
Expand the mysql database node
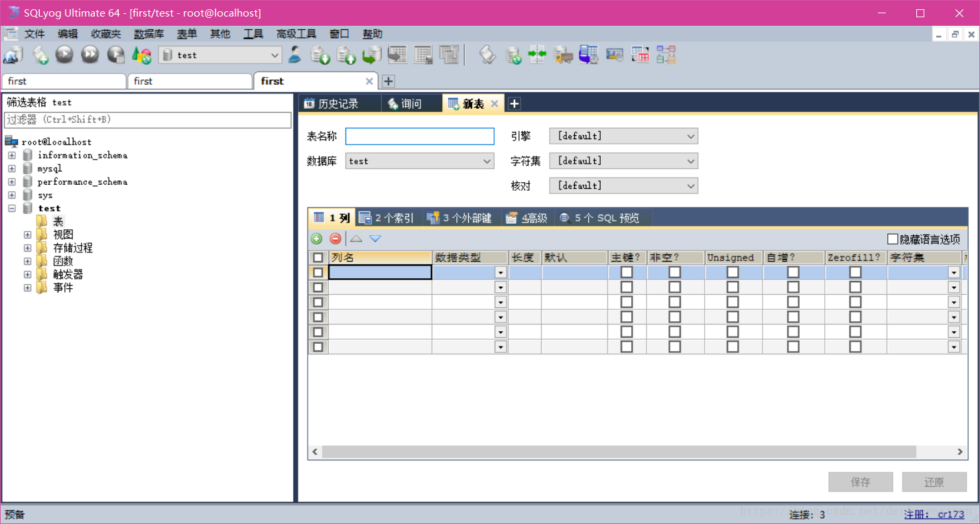tap(11, 168)
